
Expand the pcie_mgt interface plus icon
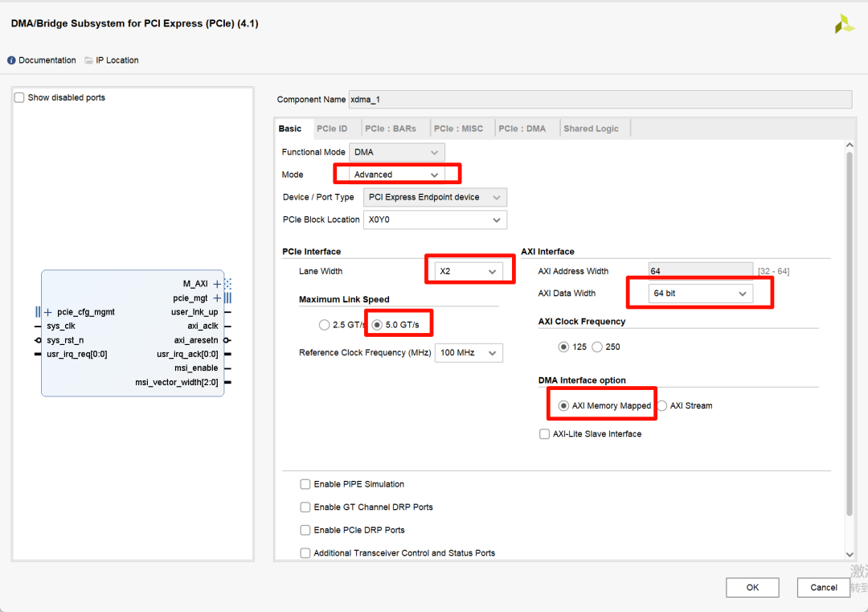point(218,298)
